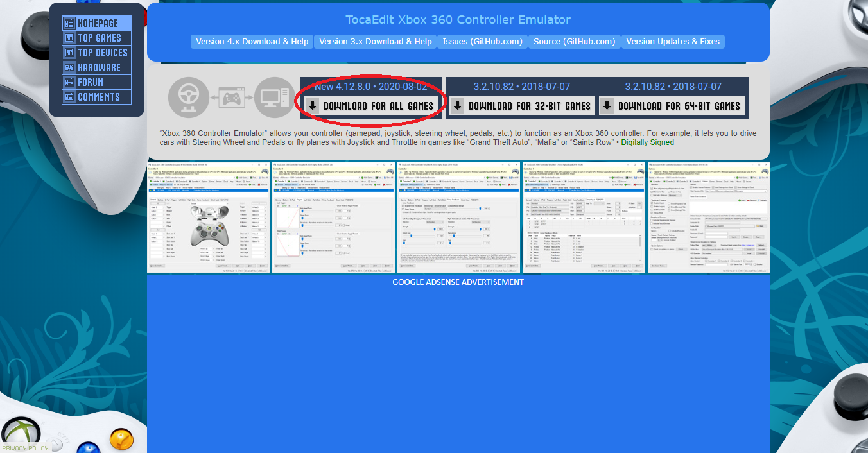Click New 4.12.8.0 version date text
Screen dimensions: 868x453
point(371,87)
